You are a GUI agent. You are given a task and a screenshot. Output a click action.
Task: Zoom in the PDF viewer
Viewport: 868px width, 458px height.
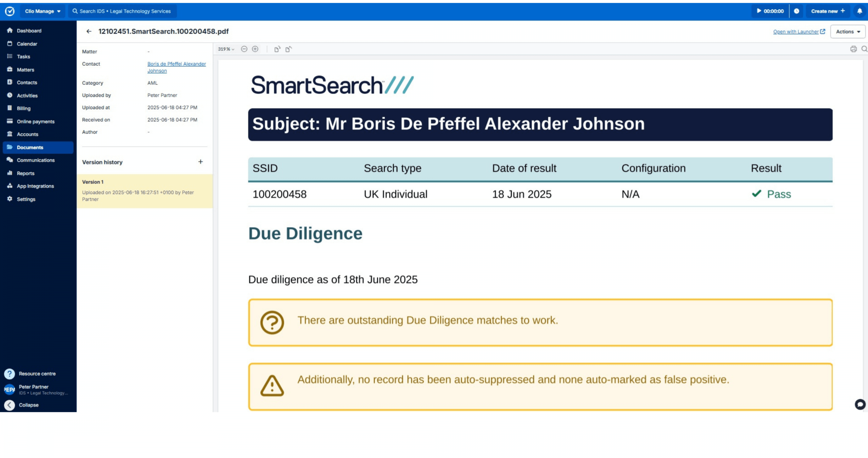tap(255, 49)
